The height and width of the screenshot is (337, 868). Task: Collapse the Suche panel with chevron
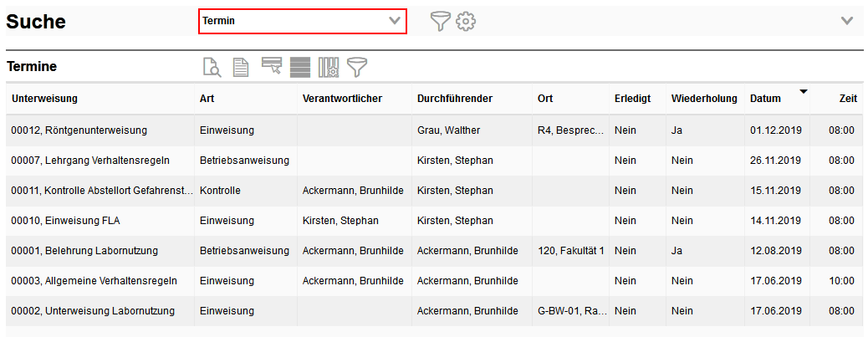coord(847,21)
